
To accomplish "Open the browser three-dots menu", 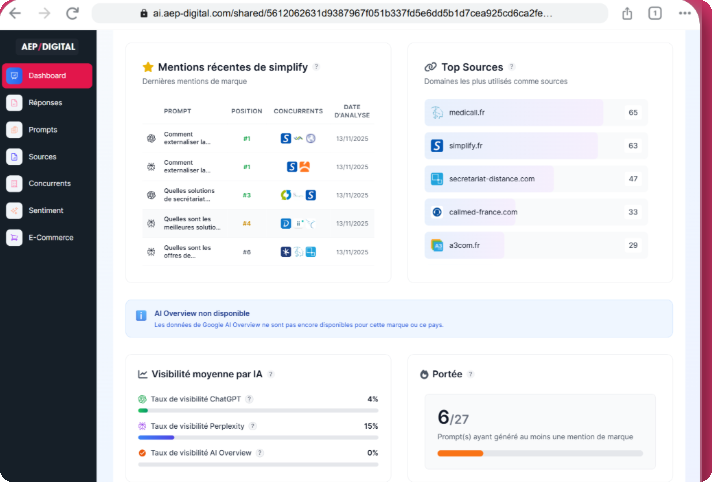I will coord(685,13).
